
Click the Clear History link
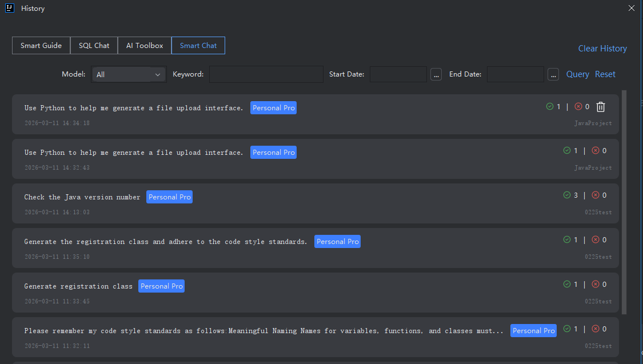(602, 49)
